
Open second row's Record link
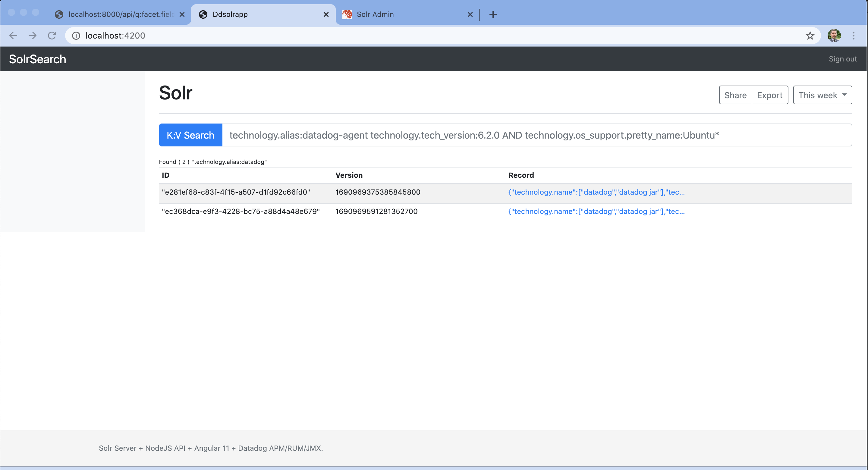click(596, 211)
